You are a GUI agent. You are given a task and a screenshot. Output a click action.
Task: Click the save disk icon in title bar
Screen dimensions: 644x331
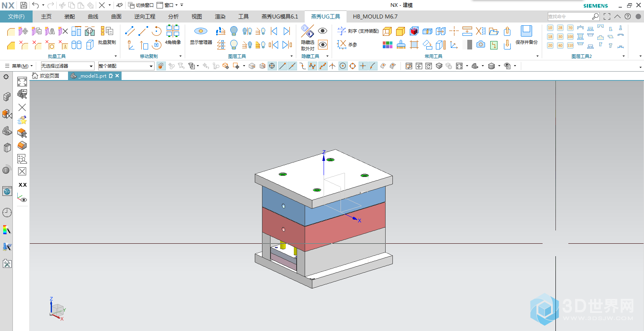23,5
